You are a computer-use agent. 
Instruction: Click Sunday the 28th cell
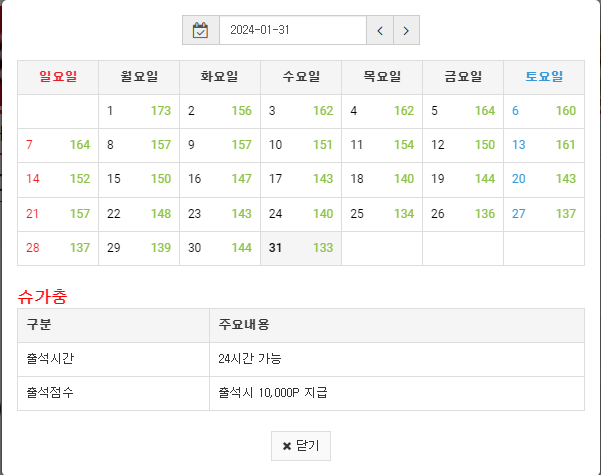pyautogui.click(x=58, y=248)
